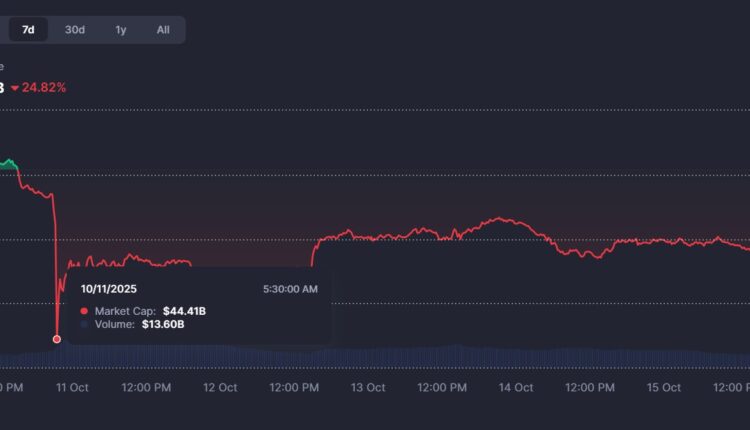Select the 7d time range tab

(28, 30)
